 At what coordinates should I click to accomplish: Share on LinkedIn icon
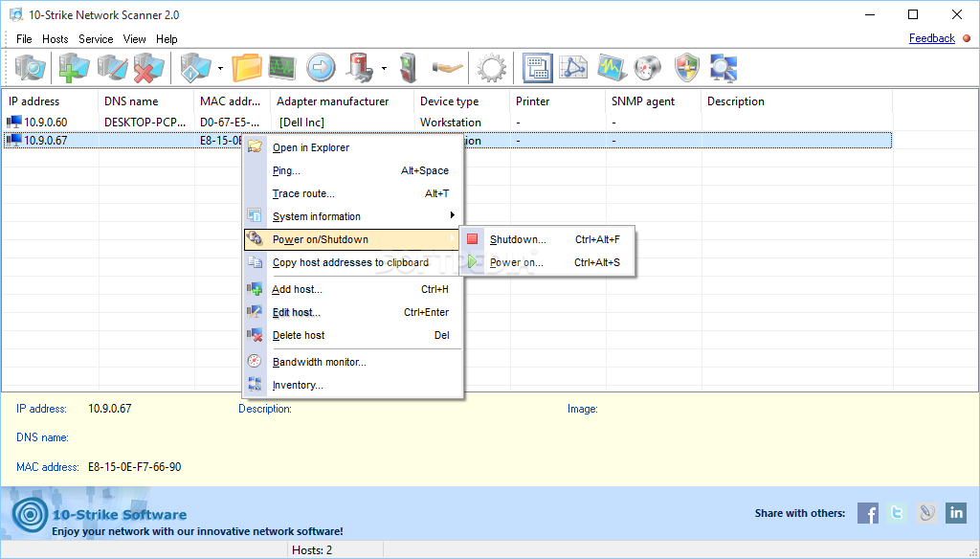(x=956, y=513)
